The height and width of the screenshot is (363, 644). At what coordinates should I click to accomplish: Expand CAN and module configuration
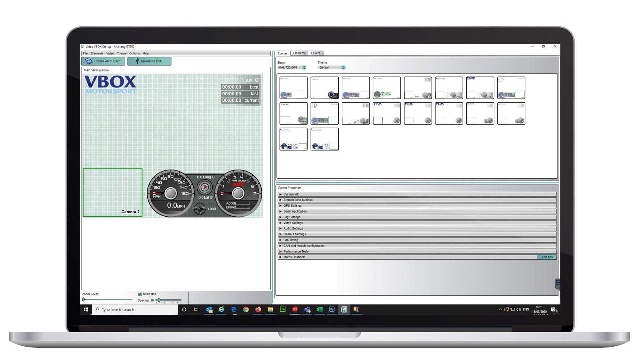(280, 245)
